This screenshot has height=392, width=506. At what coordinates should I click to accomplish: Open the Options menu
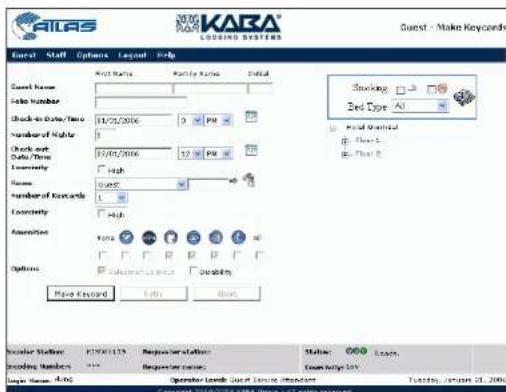92,55
